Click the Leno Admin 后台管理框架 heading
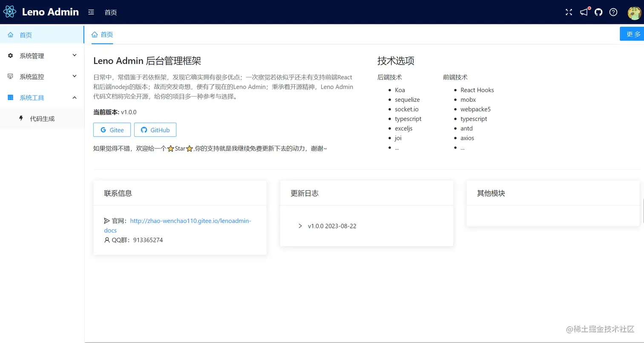Viewport: 644px width, 343px height. pyautogui.click(x=147, y=61)
